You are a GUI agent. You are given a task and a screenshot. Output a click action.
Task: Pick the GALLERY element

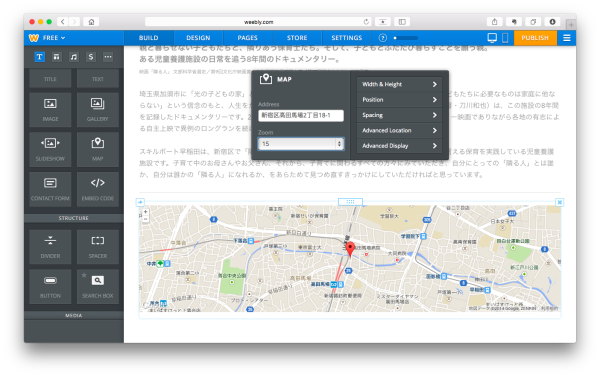98,109
